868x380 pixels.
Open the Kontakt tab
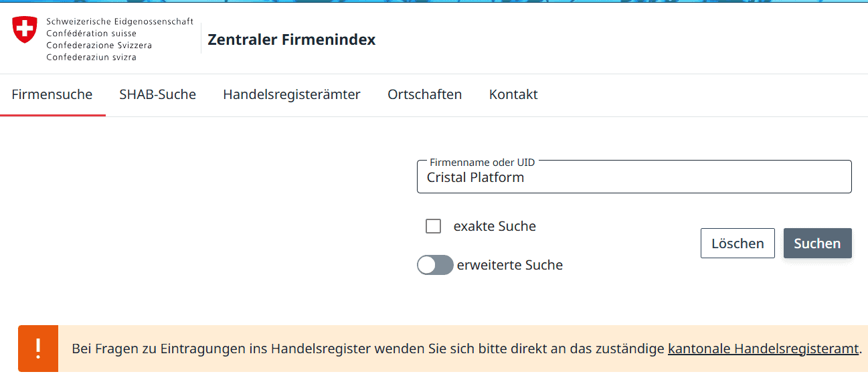pos(513,95)
